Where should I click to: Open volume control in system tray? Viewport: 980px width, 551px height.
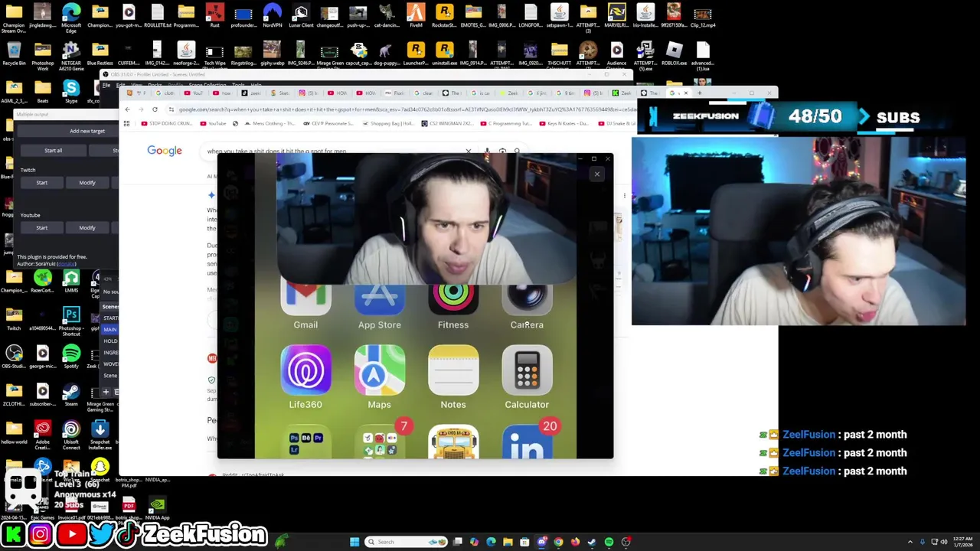[943, 542]
